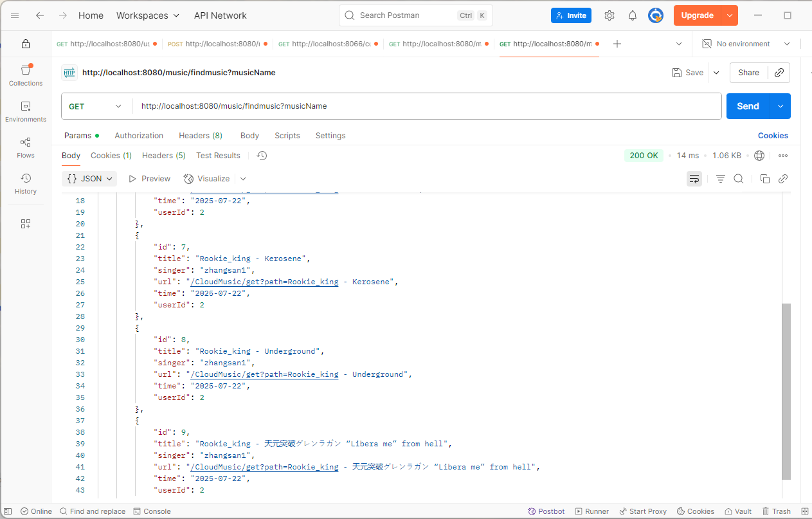Open the Scripts tab
Screen dimensions: 812x519
[287, 136]
